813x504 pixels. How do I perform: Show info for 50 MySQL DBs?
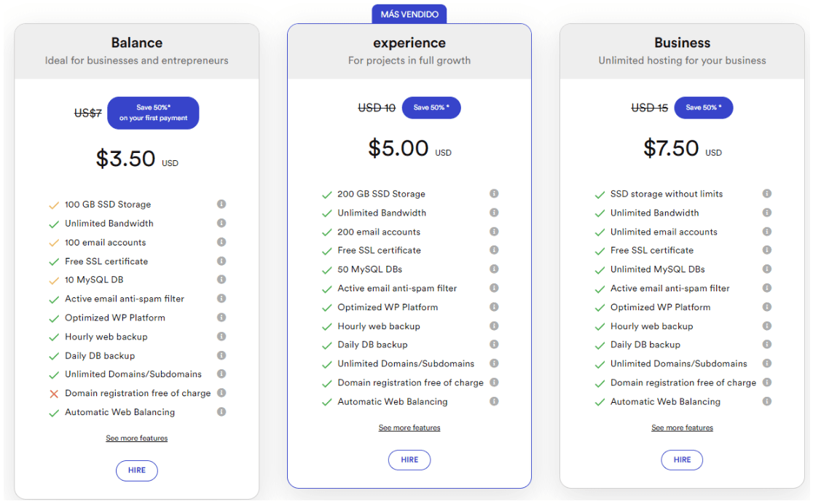pyautogui.click(x=494, y=269)
